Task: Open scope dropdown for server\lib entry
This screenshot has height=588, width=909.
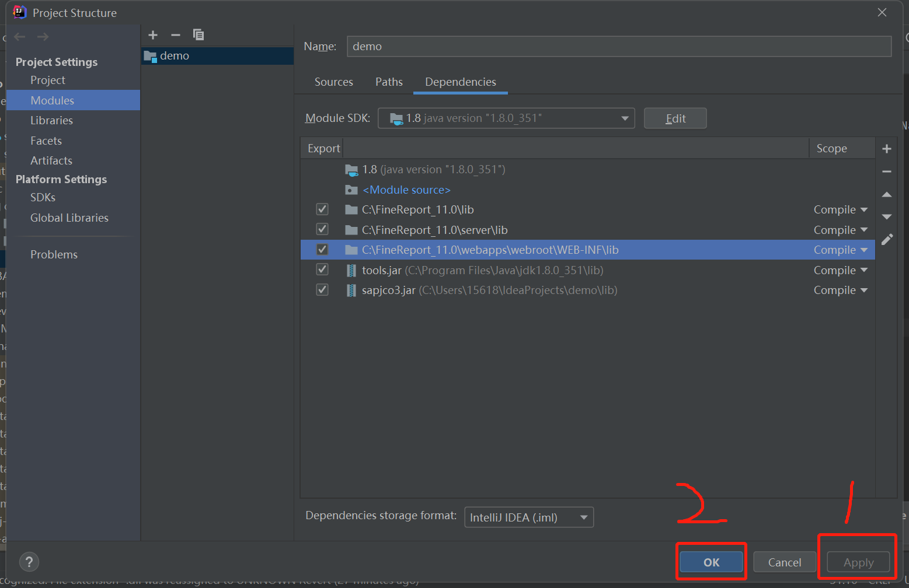Action: (841, 230)
